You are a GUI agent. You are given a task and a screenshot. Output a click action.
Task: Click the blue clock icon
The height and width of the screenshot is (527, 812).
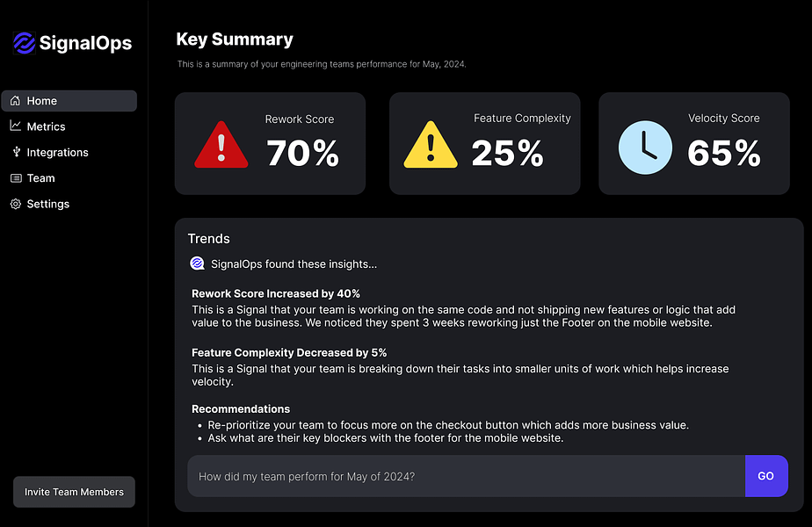coord(645,148)
